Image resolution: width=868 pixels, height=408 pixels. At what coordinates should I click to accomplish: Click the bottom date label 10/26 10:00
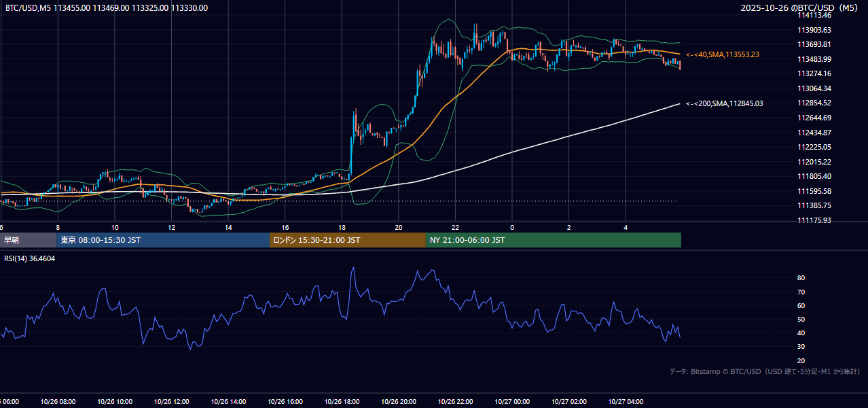coord(115,402)
